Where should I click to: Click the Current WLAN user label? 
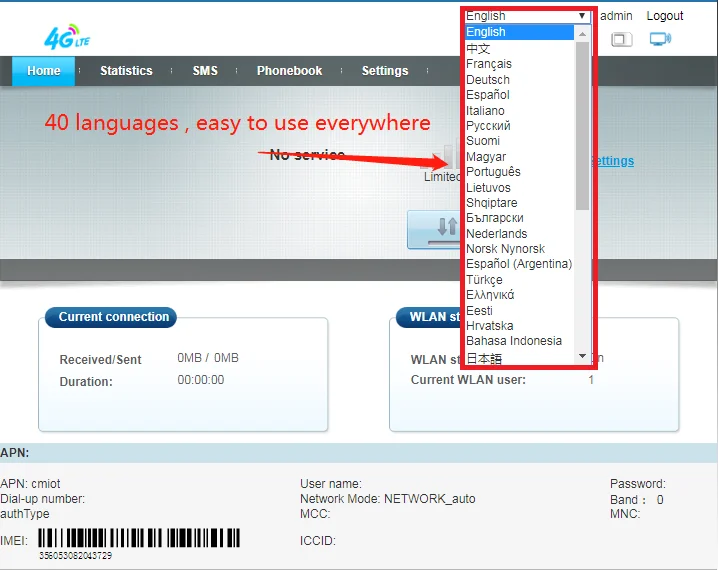[468, 380]
